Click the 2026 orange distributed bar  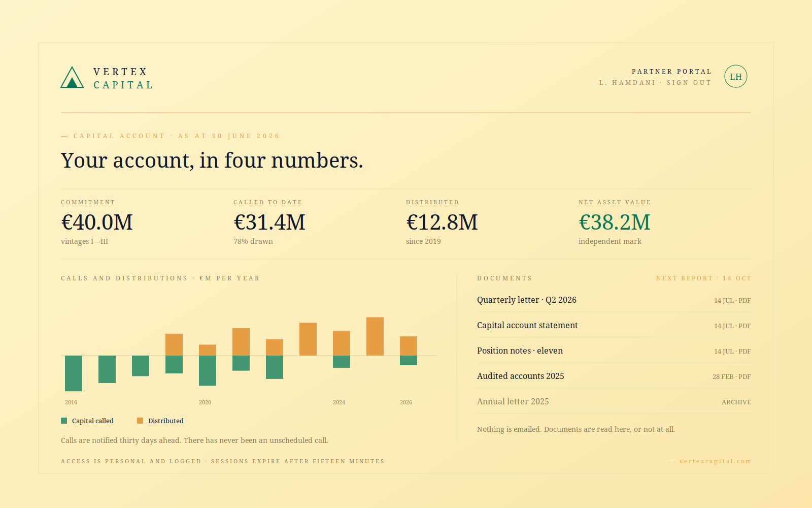point(409,346)
